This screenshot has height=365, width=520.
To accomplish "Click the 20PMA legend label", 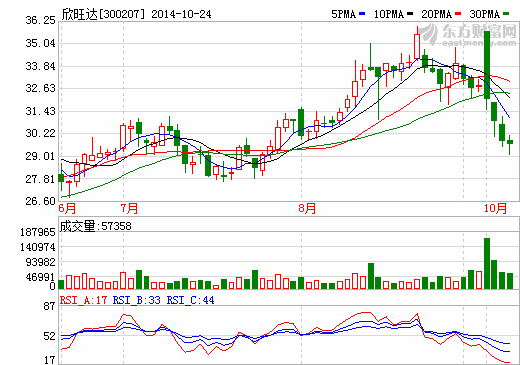I will pos(436,14).
